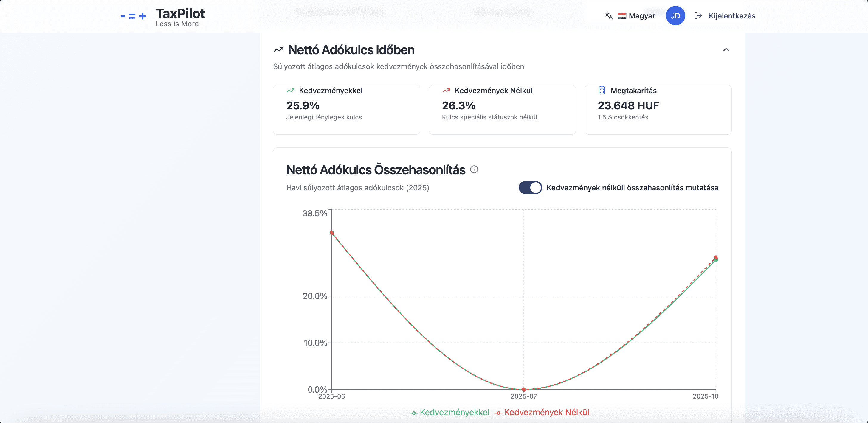The image size is (868, 423).
Task: Click the Kijelentkezés logout link
Action: [731, 16]
